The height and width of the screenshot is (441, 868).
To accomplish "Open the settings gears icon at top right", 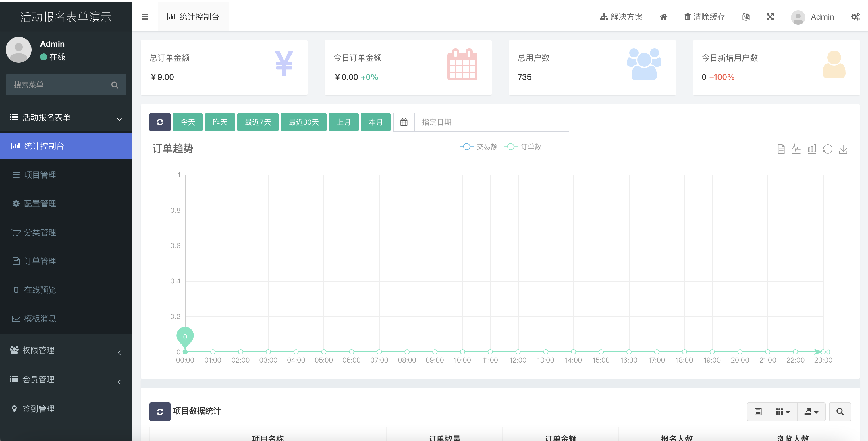I will (x=855, y=17).
